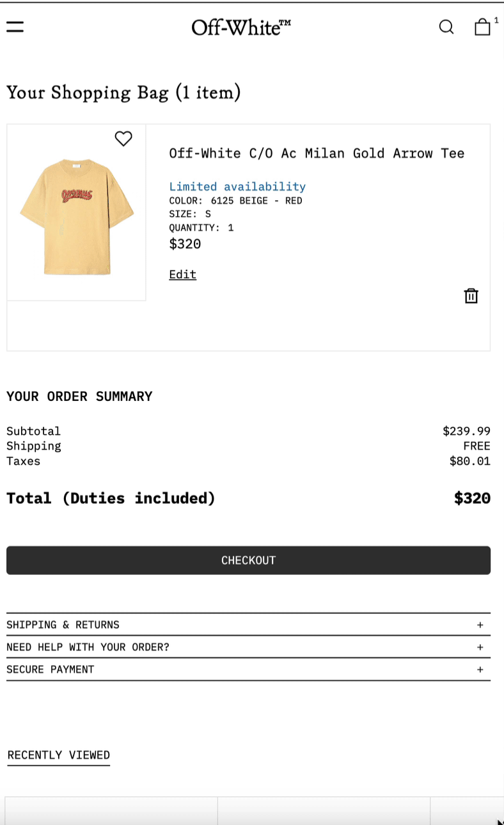Expand the Shipping & Returns section
The image size is (504, 825).
(x=248, y=625)
